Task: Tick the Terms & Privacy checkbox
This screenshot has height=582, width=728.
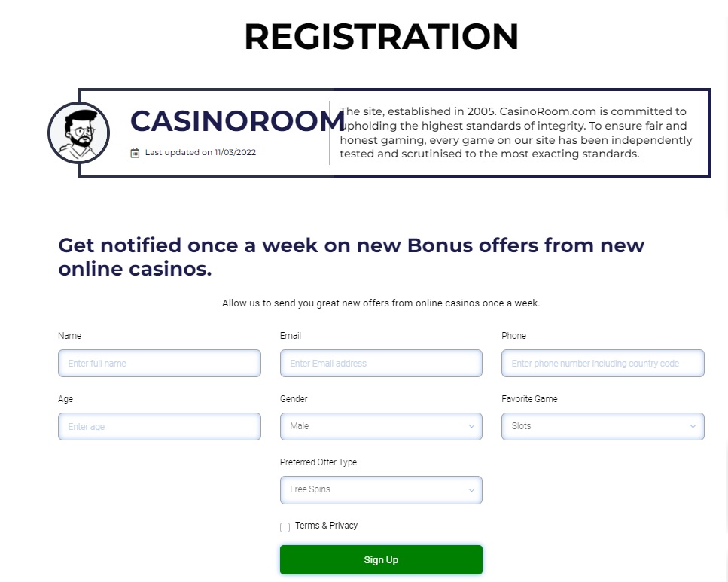Action: (x=285, y=527)
